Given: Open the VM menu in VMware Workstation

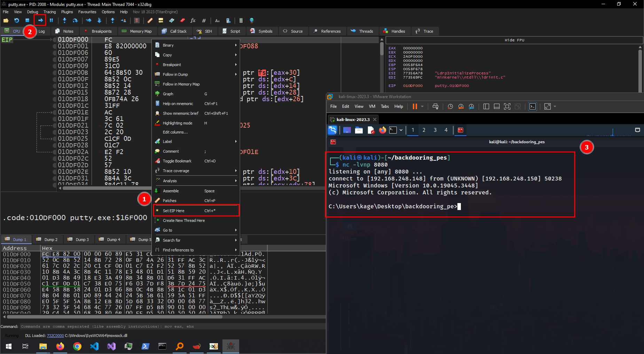Looking at the screenshot, I should 372,106.
